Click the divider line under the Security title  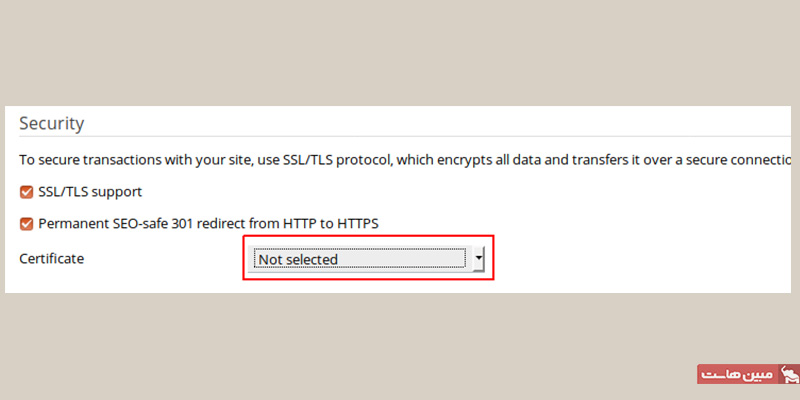pyautogui.click(x=400, y=136)
